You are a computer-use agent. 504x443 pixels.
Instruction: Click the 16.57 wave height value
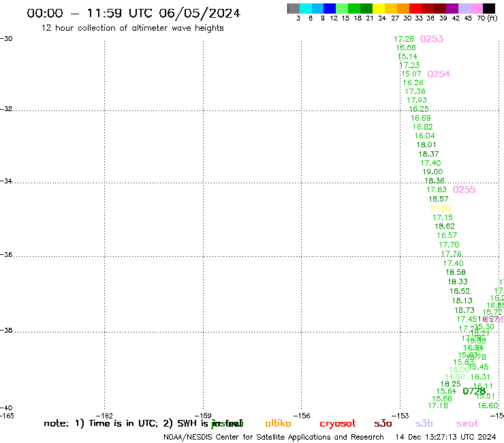click(447, 236)
